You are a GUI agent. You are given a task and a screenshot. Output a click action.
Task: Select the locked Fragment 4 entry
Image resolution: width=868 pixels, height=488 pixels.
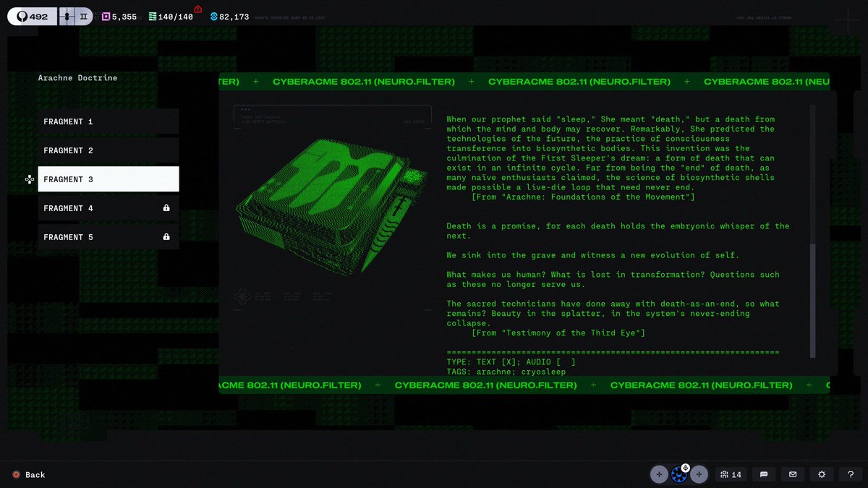[109, 208]
